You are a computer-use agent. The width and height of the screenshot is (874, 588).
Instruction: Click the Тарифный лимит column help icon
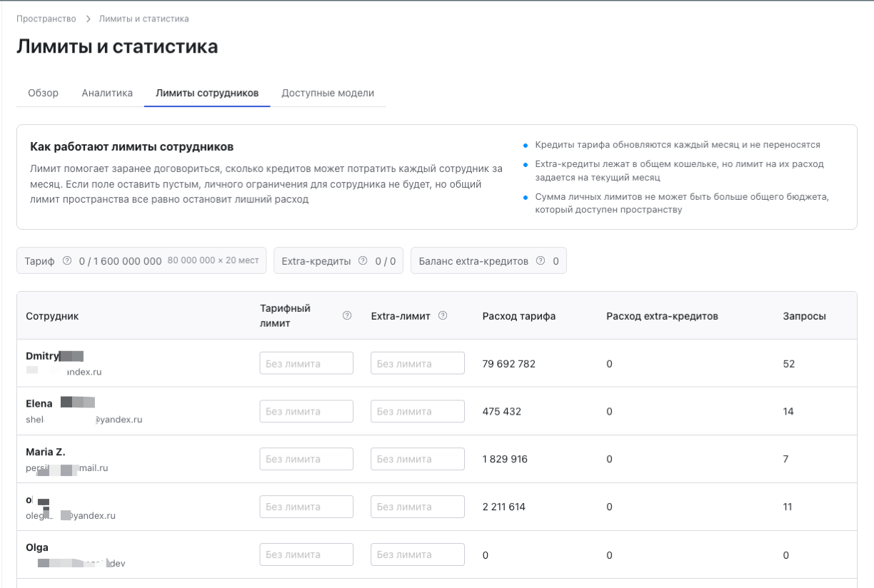(348, 315)
